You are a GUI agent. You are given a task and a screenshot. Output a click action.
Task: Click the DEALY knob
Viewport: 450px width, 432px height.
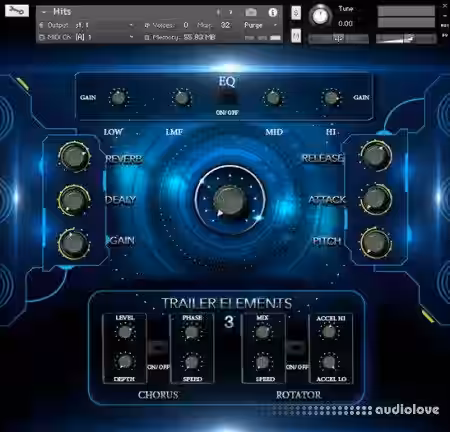74,200
